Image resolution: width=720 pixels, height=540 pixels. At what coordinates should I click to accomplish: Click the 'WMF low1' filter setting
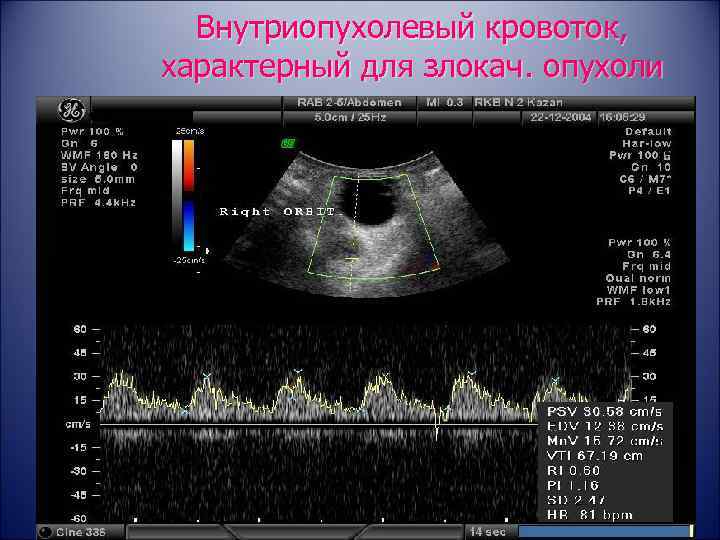639,290
